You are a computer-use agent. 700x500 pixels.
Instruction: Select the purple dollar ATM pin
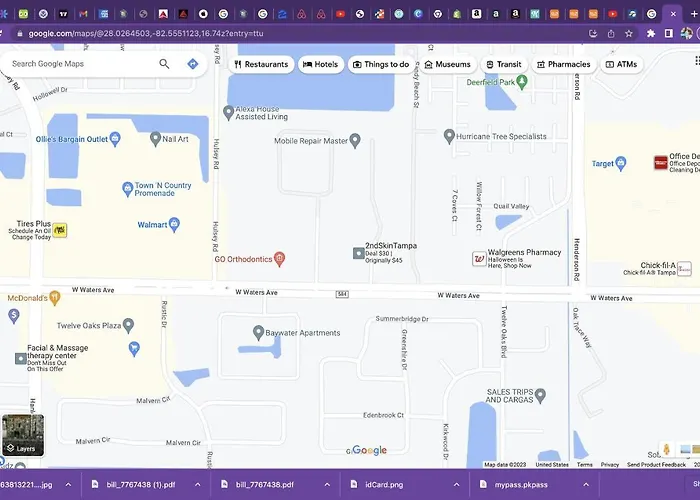(x=14, y=316)
